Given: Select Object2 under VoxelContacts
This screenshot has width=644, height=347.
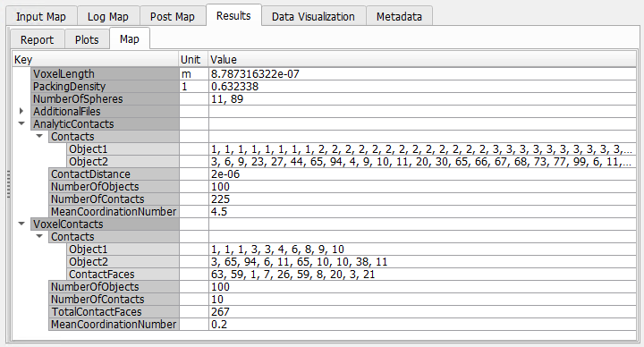Looking at the screenshot, I should [x=123, y=261].
